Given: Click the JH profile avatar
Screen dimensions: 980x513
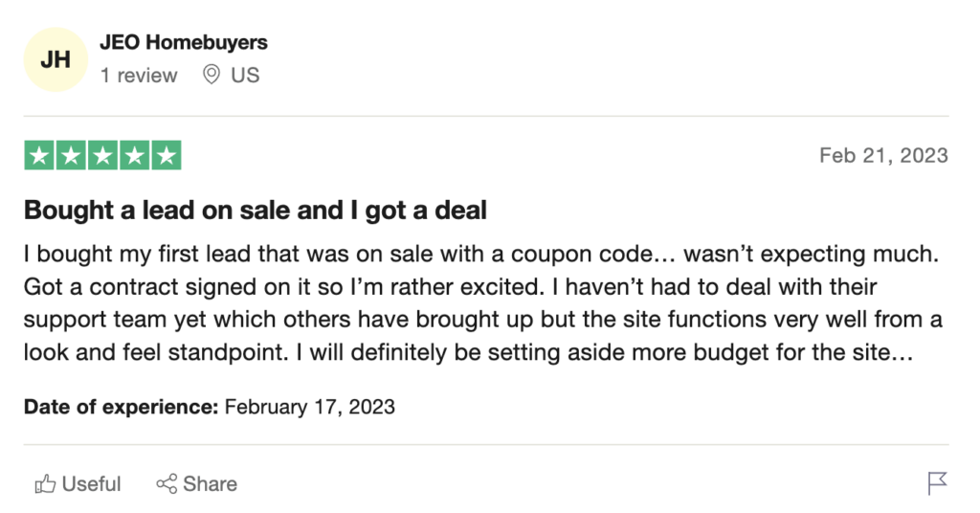Looking at the screenshot, I should pyautogui.click(x=56, y=59).
